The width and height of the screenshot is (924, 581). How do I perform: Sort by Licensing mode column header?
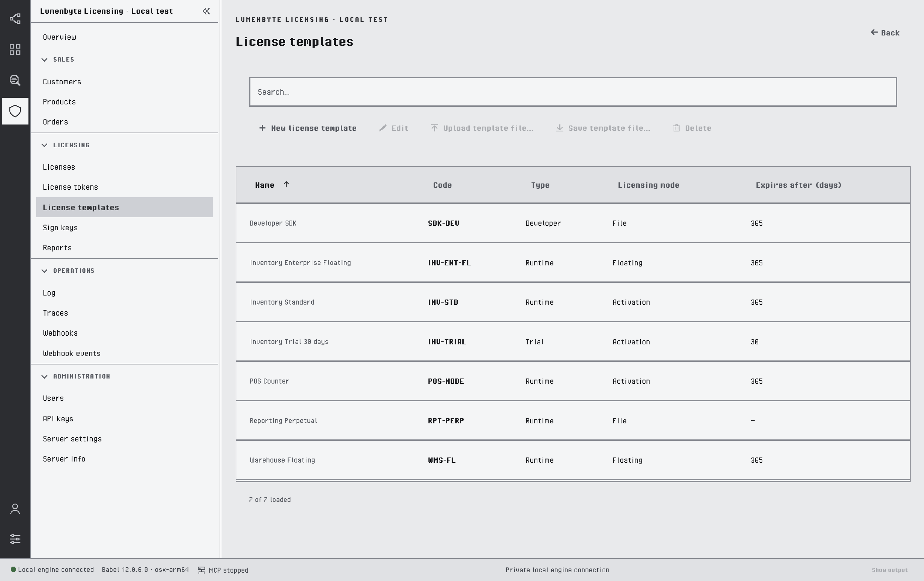[x=648, y=185]
